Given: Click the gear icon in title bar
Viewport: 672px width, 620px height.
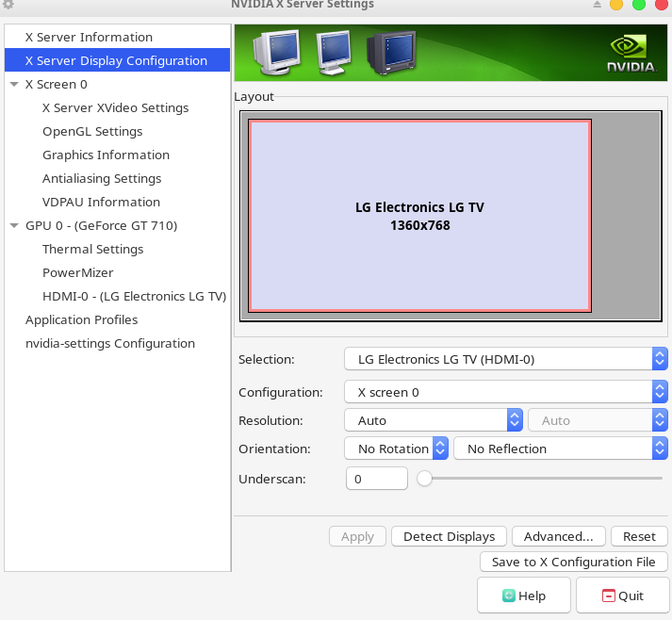Looking at the screenshot, I should (x=8, y=5).
